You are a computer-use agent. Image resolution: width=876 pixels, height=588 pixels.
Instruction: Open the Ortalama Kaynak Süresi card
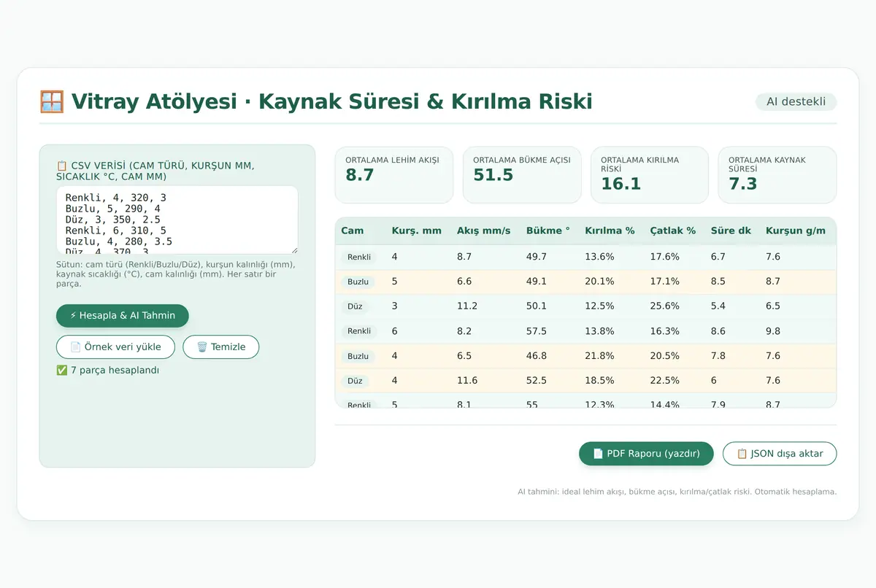(777, 175)
